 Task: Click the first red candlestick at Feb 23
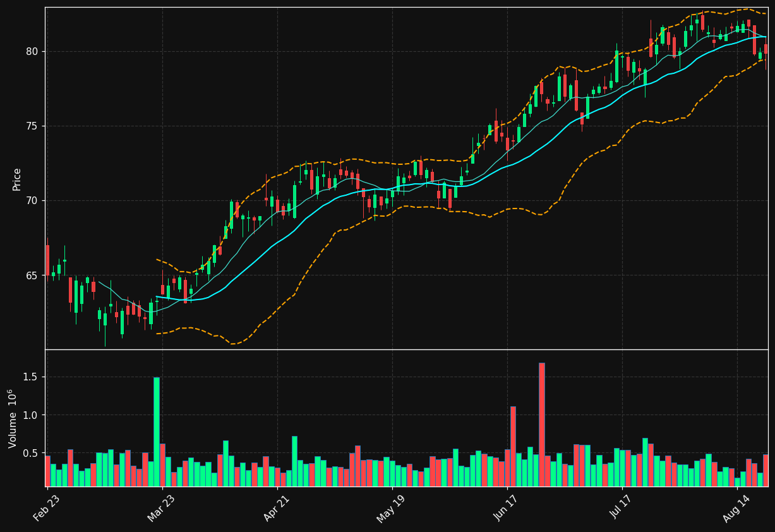coord(47,260)
